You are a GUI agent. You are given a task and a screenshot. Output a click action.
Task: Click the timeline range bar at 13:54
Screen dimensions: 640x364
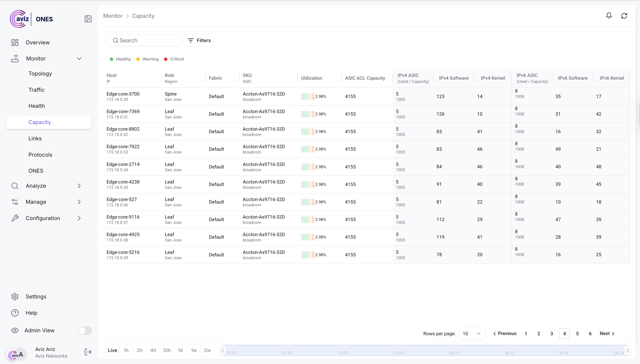[x=398, y=351]
